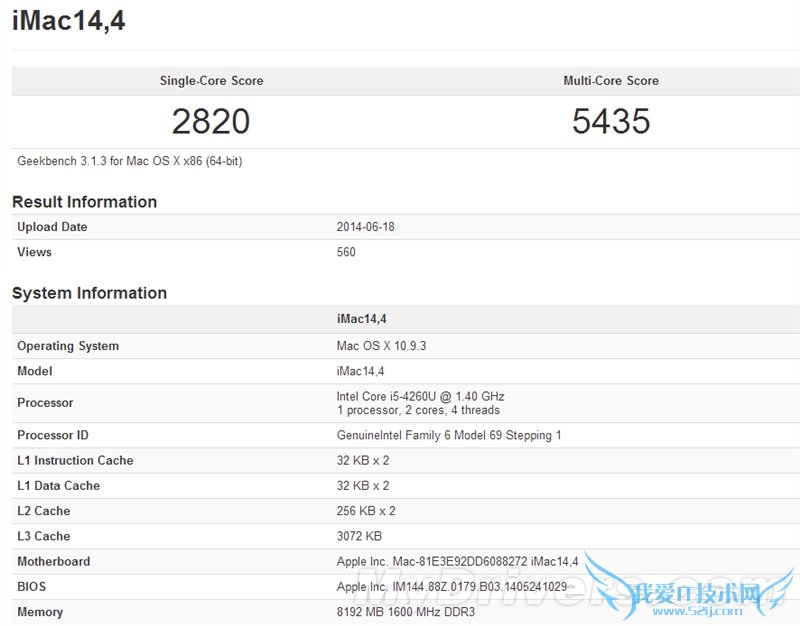Click the Mac-81E3E92DD6088272 motherboard value
The height and width of the screenshot is (626, 800).
coord(457,561)
